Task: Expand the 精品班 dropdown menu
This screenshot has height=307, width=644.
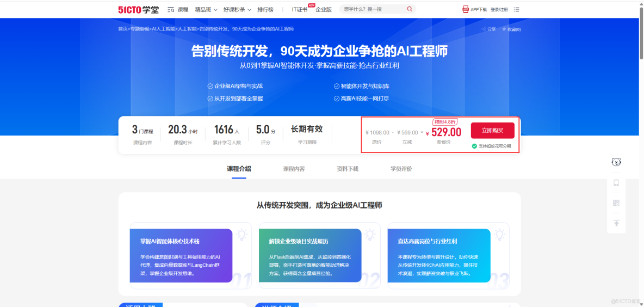Action: tap(206, 9)
